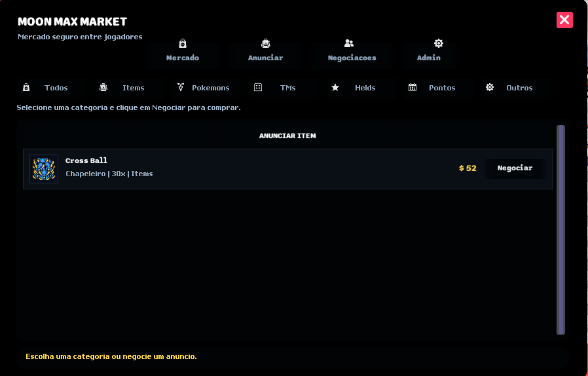Image resolution: width=588 pixels, height=376 pixels.
Task: Click the Helds star icon
Action: pos(335,87)
